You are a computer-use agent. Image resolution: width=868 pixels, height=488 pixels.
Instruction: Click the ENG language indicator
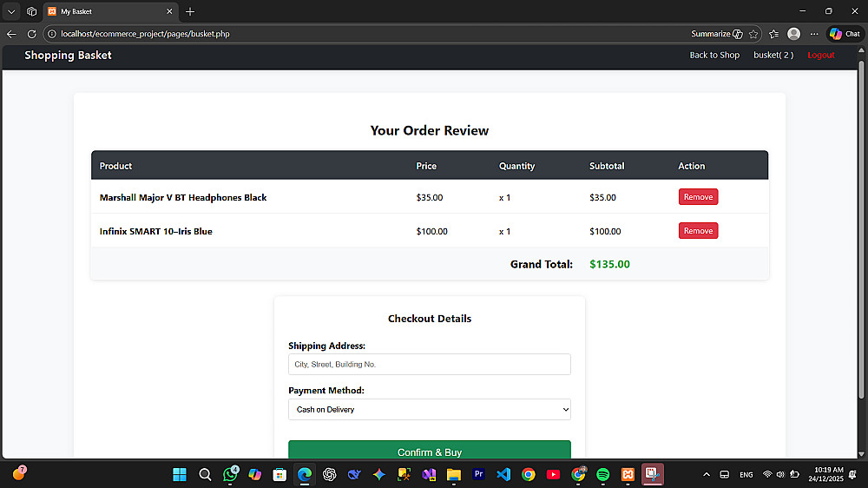746,475
